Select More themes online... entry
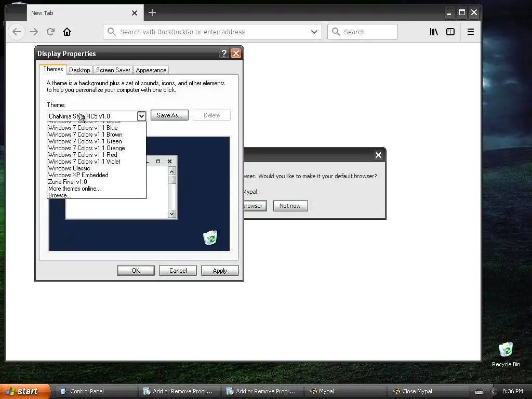This screenshot has width=532, height=399. coord(96,189)
